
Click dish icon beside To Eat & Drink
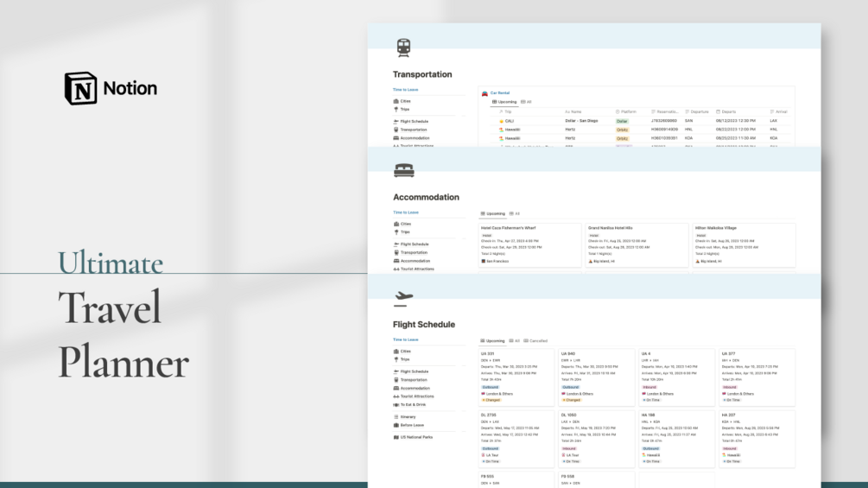(396, 405)
